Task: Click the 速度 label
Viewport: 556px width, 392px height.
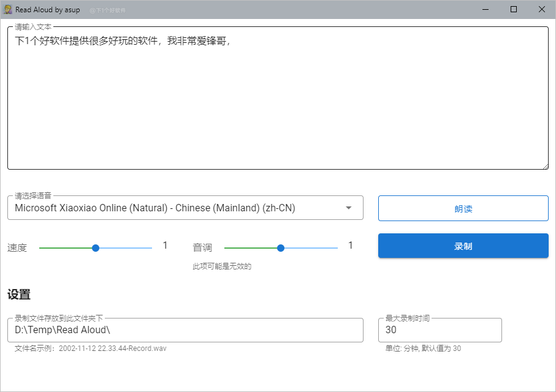Action: (17, 247)
